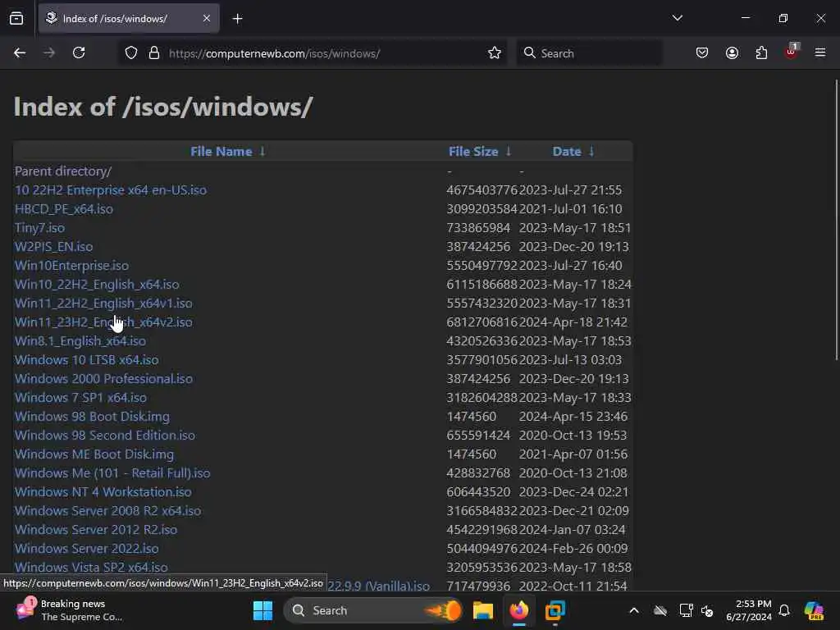Open the Windows Start menu
The width and height of the screenshot is (840, 630).
pyautogui.click(x=262, y=610)
